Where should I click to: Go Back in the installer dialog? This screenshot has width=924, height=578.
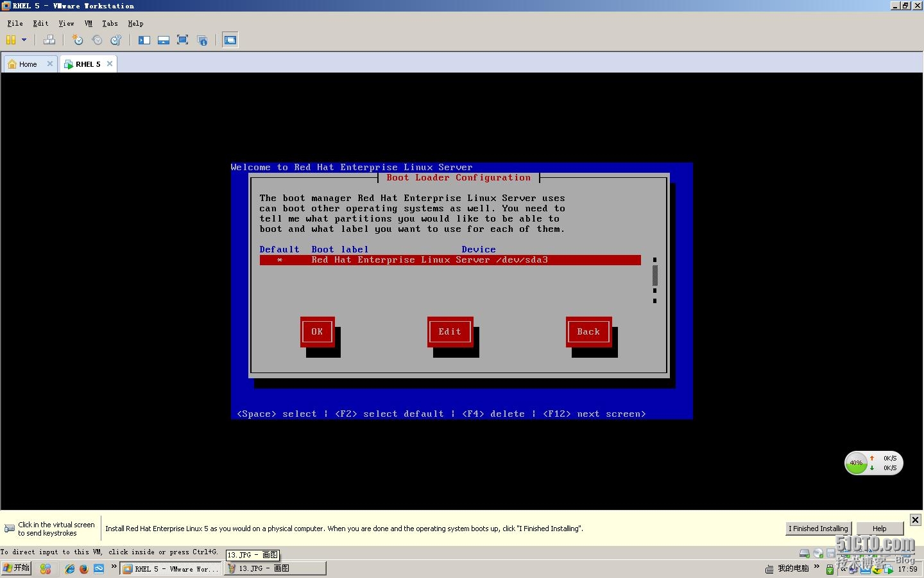[x=588, y=331]
